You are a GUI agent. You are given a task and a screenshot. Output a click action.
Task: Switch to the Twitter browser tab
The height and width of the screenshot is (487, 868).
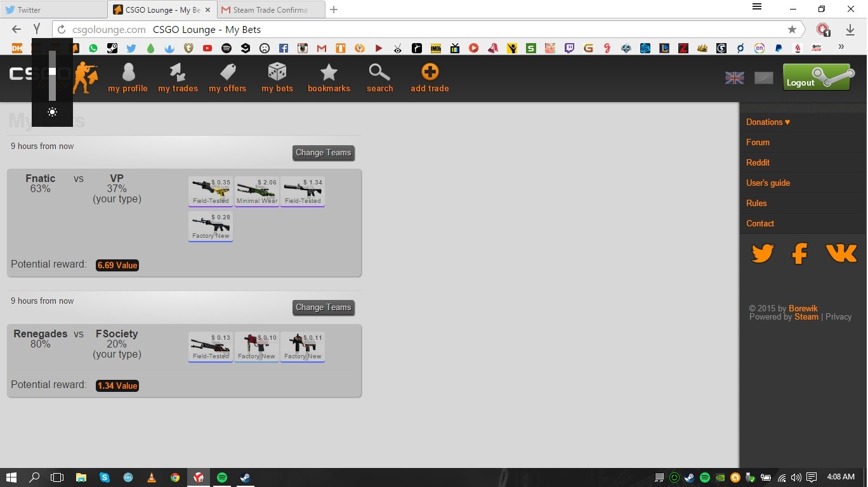[x=54, y=10]
